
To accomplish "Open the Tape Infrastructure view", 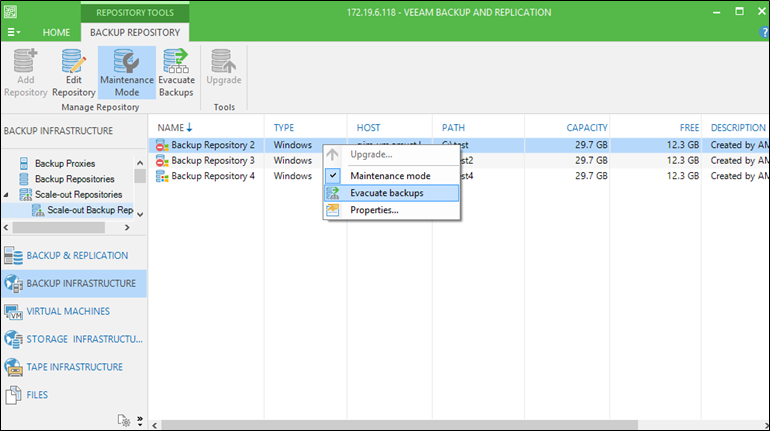I will point(74,367).
